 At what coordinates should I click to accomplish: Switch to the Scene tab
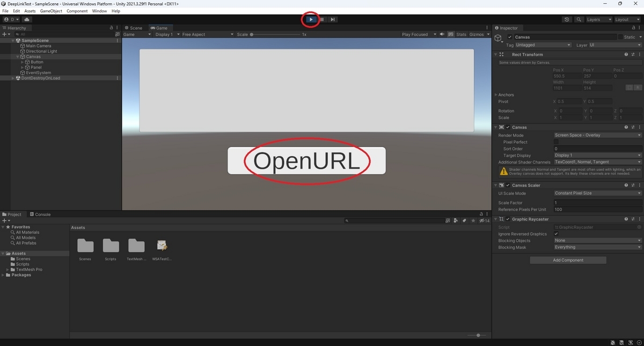pyautogui.click(x=134, y=28)
